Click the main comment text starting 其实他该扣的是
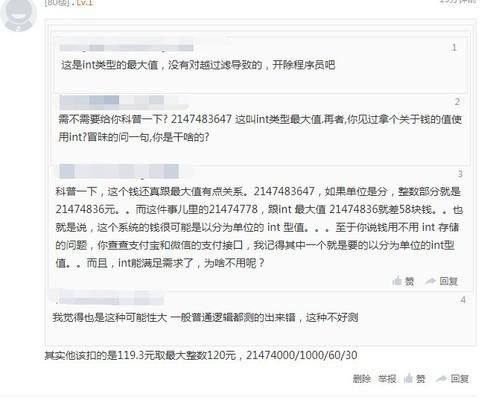Screen dimensions: 502x400 point(201,355)
